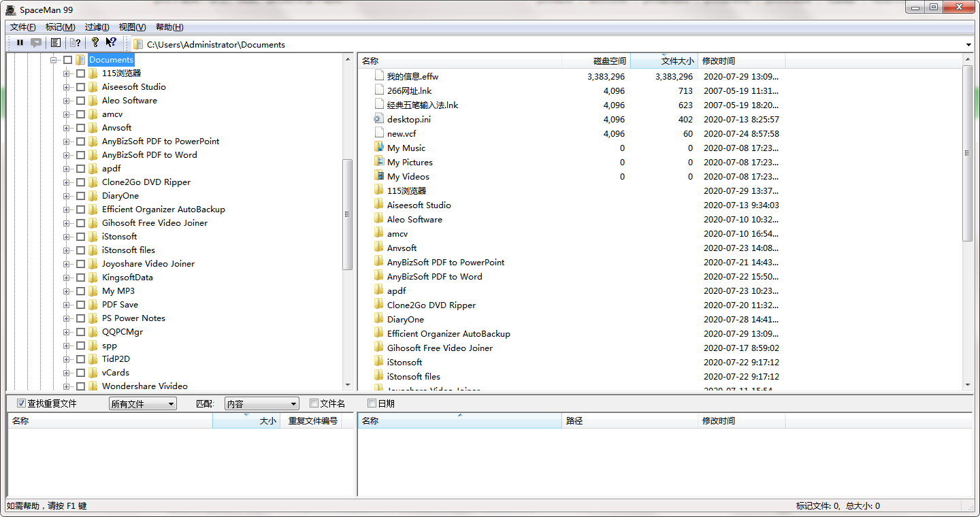Select the Gihosoft Free Video Joiner tree item
The width and height of the screenshot is (980, 517).
point(154,223)
